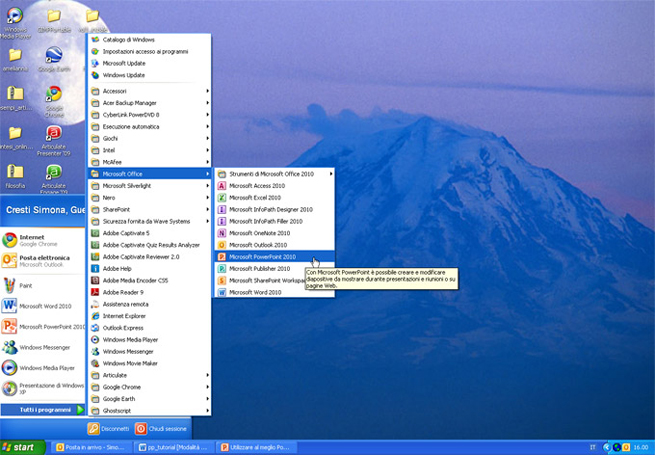Open Microsoft PowerPoint 2010 from Office submenu
This screenshot has width=655, height=455.
tap(274, 257)
